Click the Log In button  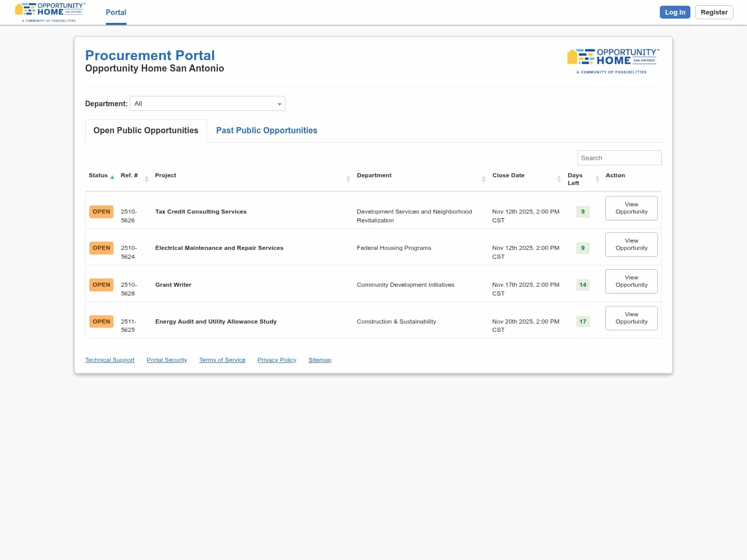pyautogui.click(x=674, y=12)
